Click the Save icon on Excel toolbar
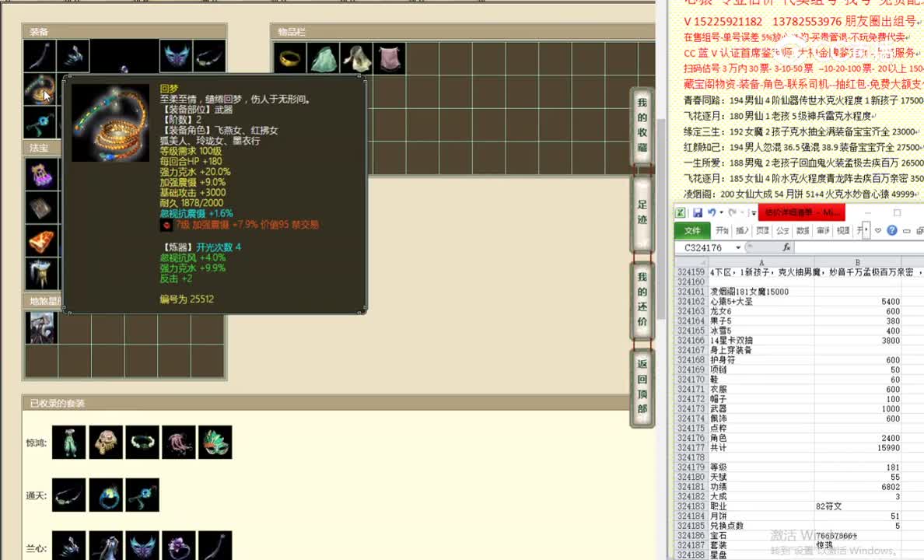 (698, 212)
